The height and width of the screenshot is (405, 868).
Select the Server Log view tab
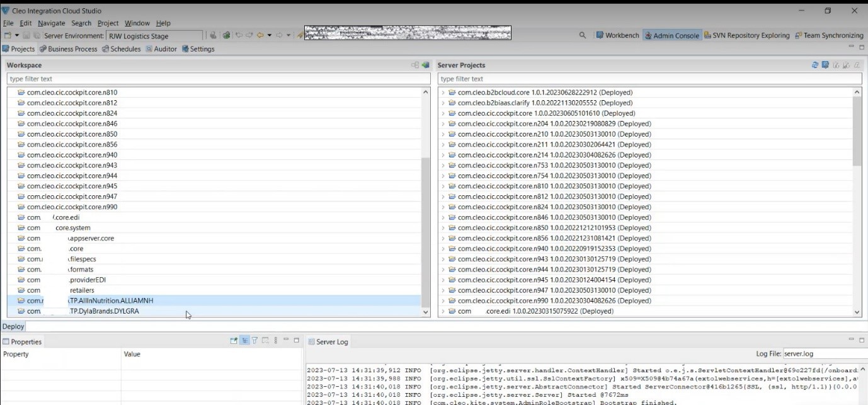(x=328, y=342)
